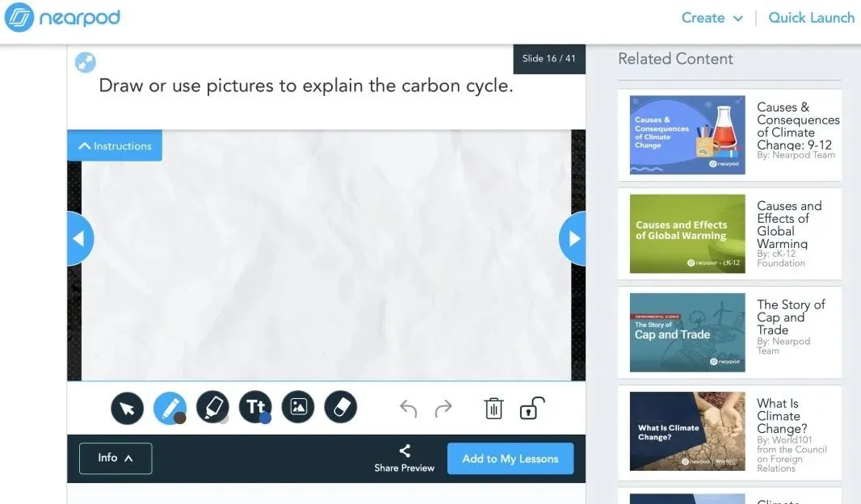Undo the last drawing action

pos(409,409)
